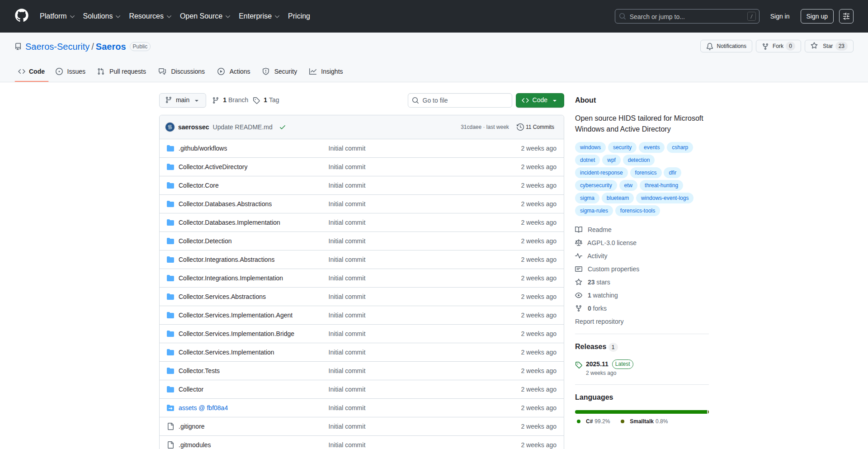
Task: Expand the green Code dropdown button
Action: [539, 100]
